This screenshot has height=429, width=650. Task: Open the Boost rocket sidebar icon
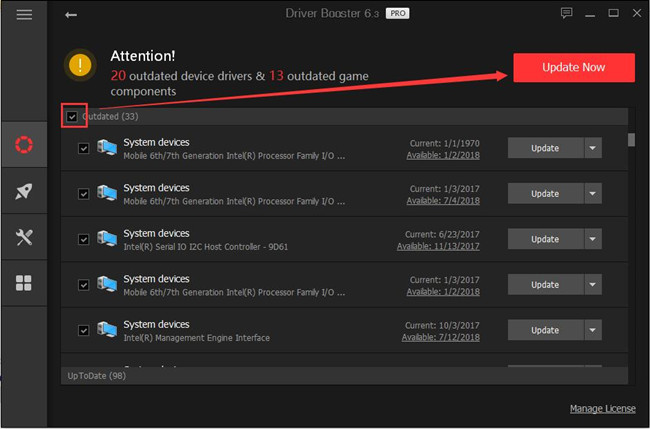click(x=24, y=191)
